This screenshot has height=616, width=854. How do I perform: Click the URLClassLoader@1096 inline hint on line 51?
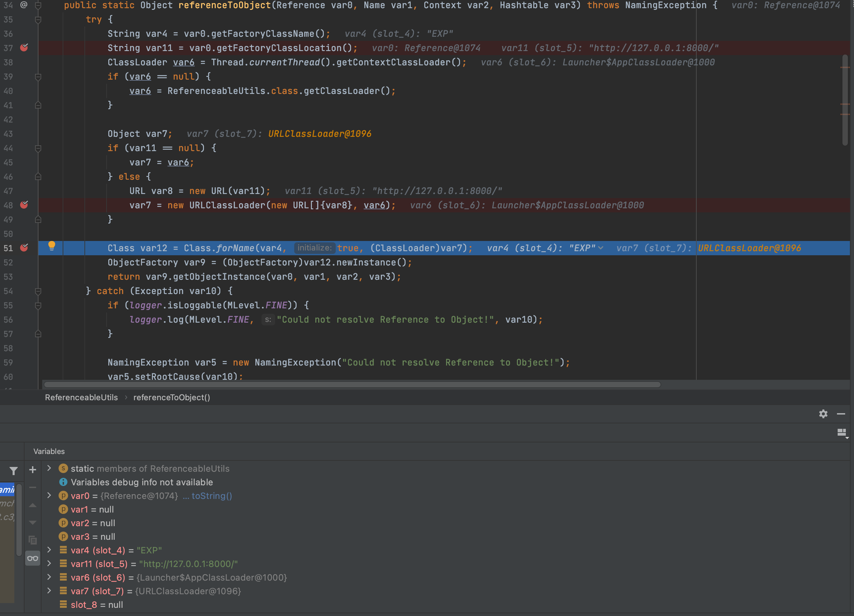tap(749, 248)
